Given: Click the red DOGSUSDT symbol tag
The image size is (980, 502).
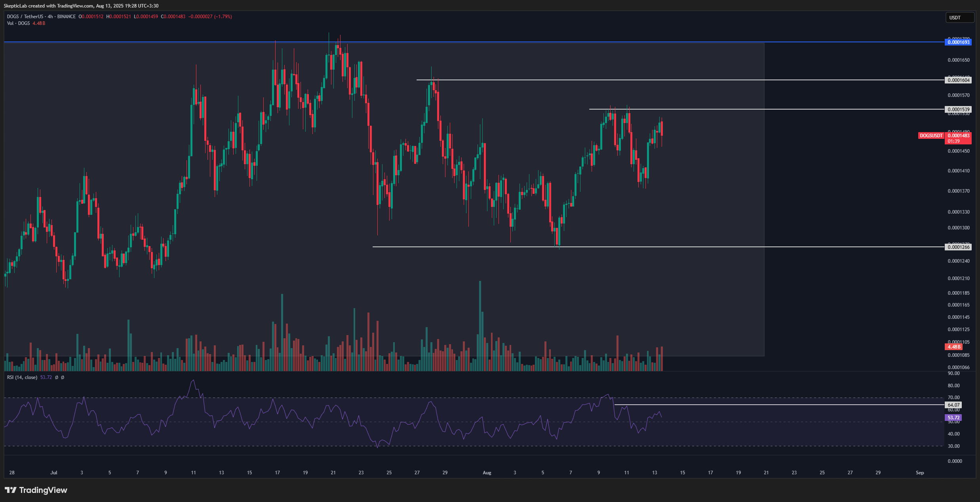Looking at the screenshot, I should pos(931,136).
